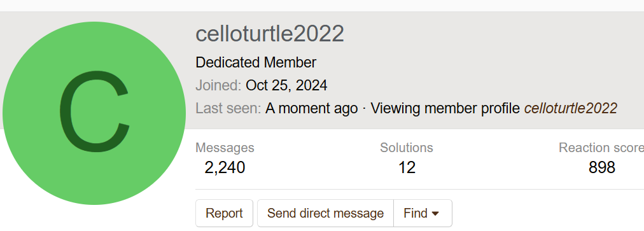Open the 12 solutions count

pyautogui.click(x=407, y=167)
